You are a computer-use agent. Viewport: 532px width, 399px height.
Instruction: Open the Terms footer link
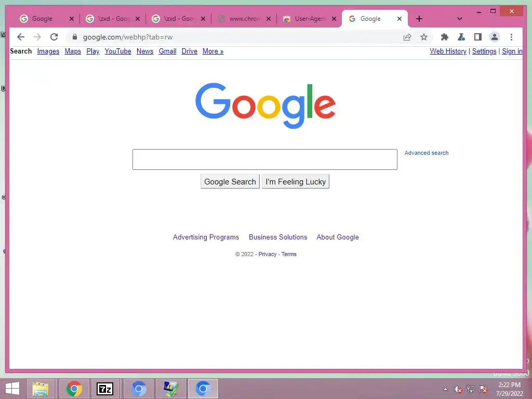289,254
